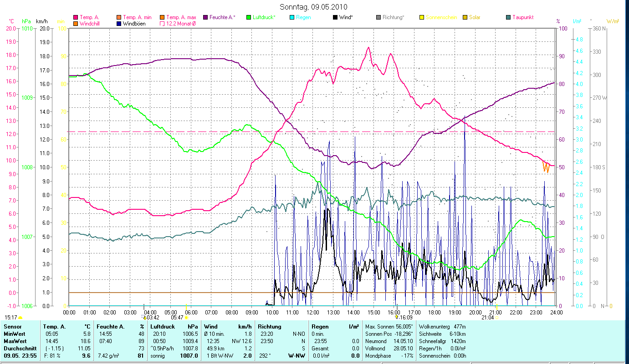Click the 21:04 time marker below the axis
629x364 pixels.
(487, 318)
